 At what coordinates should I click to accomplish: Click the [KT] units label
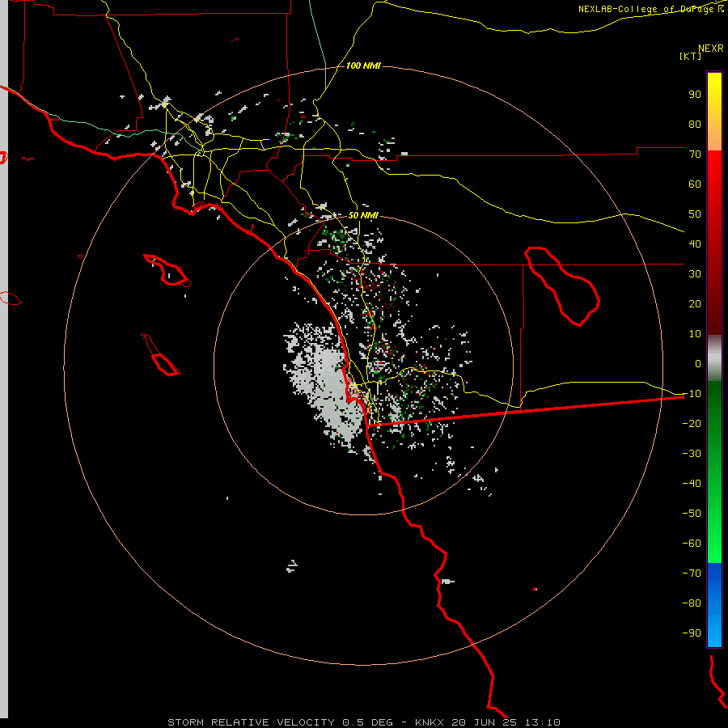690,56
